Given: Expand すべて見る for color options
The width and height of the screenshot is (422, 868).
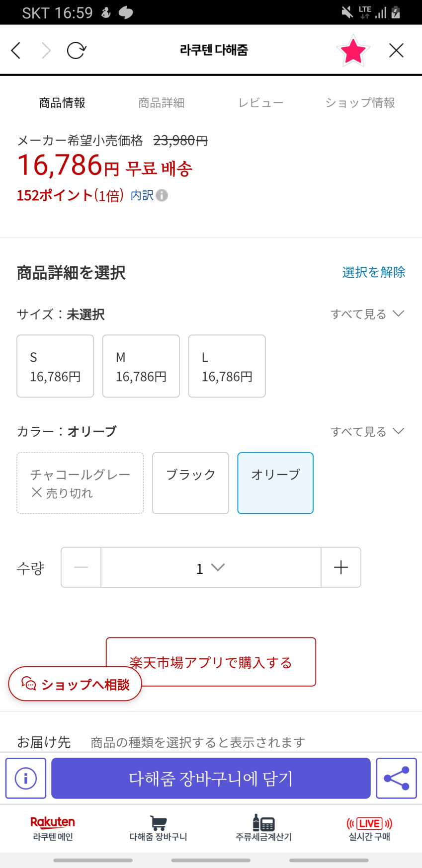Looking at the screenshot, I should click(367, 431).
